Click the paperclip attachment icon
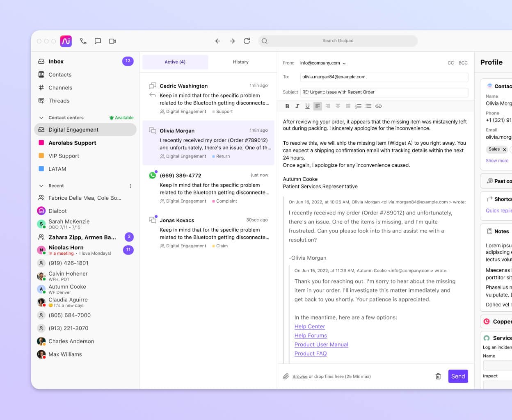This screenshot has height=420, width=512. pos(286,376)
